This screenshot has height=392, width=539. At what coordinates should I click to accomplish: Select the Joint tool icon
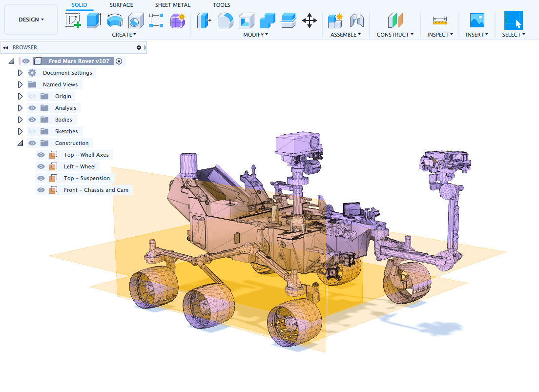click(x=357, y=21)
